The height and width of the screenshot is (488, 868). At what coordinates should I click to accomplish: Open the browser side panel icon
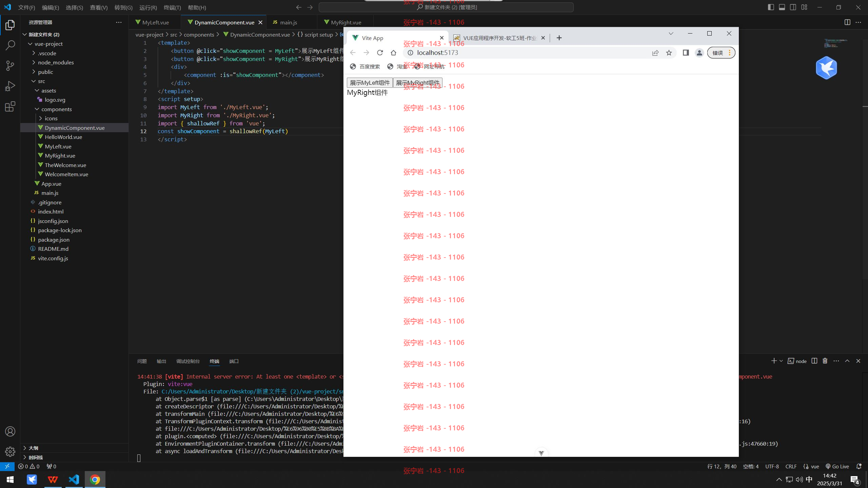coord(686,53)
